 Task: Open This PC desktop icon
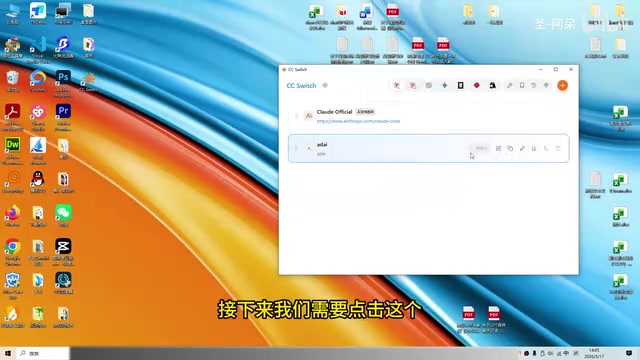[13, 13]
